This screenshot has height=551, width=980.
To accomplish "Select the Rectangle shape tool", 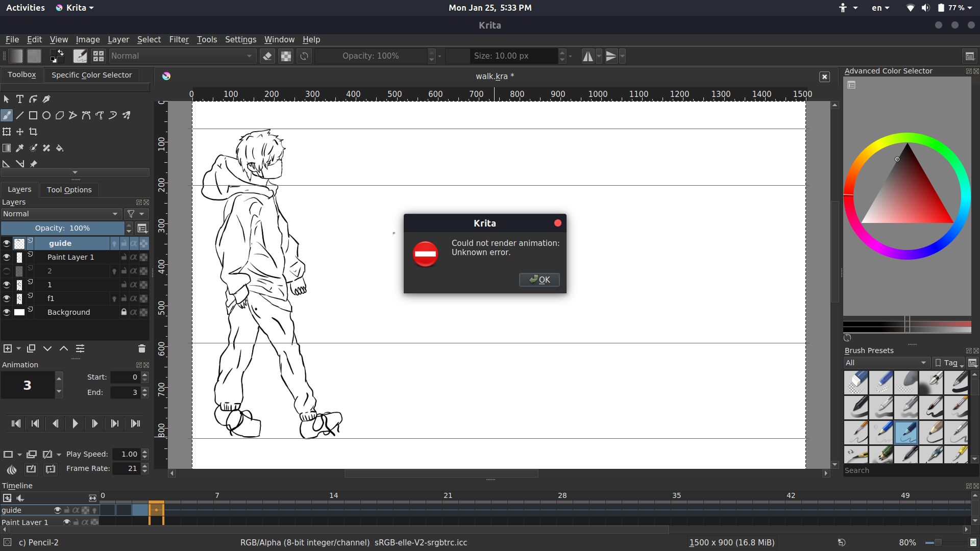I will [x=33, y=115].
